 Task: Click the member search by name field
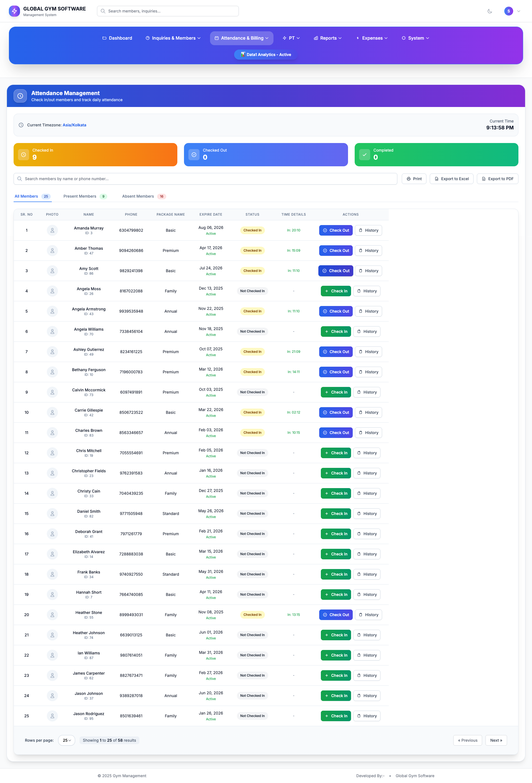point(206,179)
